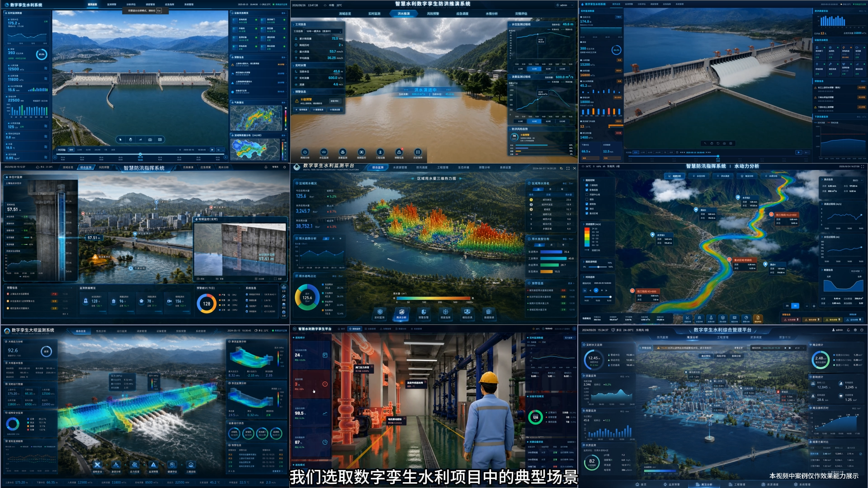Click 查看详情 button on II级预警 alert

tap(335, 101)
